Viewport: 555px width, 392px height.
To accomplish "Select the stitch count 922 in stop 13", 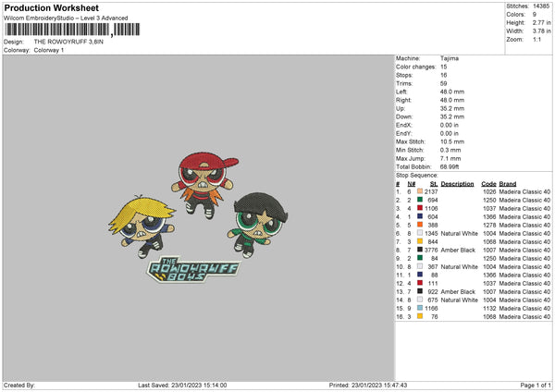I will 433,292.
